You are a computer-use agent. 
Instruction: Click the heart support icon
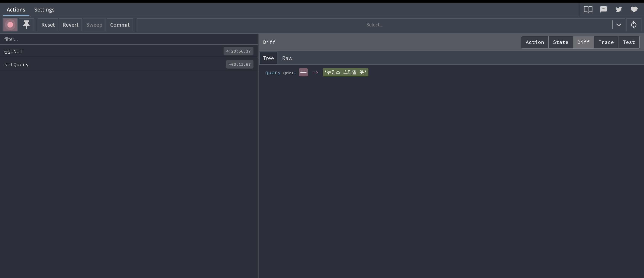[634, 10]
